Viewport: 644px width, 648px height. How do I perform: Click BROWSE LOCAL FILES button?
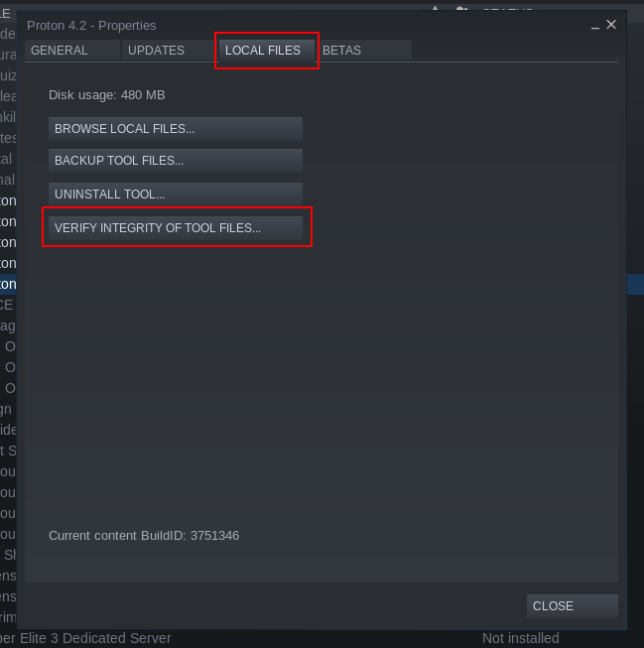[x=176, y=129]
